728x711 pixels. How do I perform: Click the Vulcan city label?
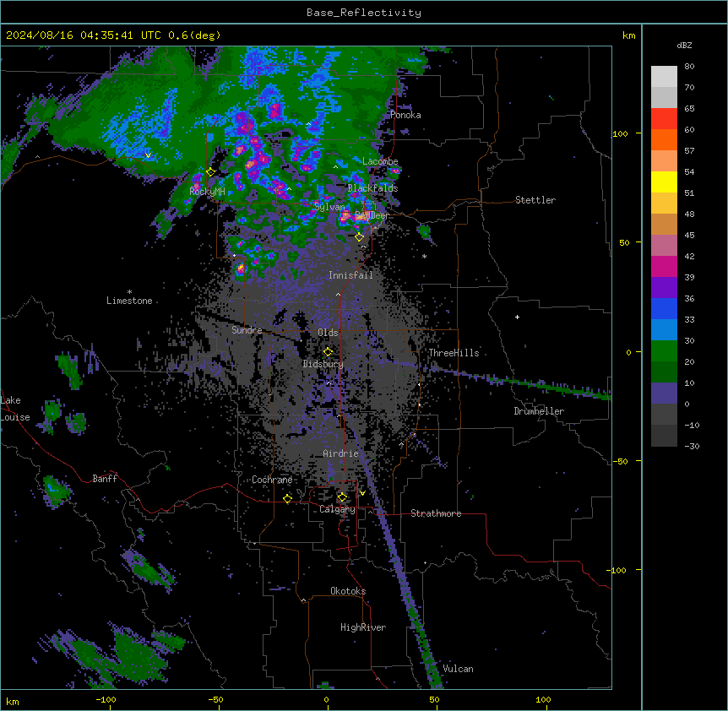coord(458,669)
